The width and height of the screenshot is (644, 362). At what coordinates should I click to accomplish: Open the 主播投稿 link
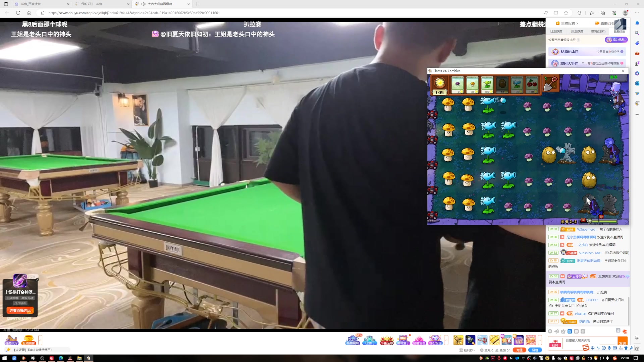point(567,23)
